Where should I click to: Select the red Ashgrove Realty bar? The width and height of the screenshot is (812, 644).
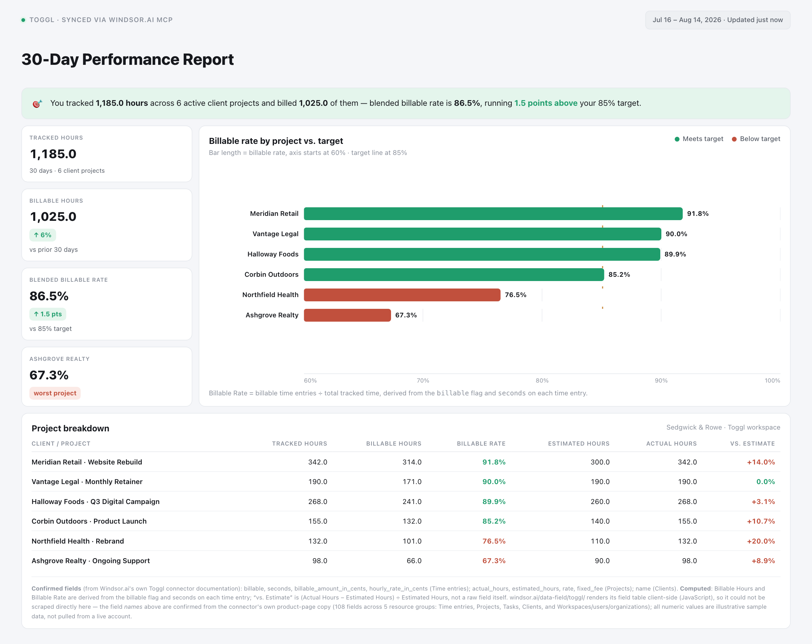tap(347, 315)
